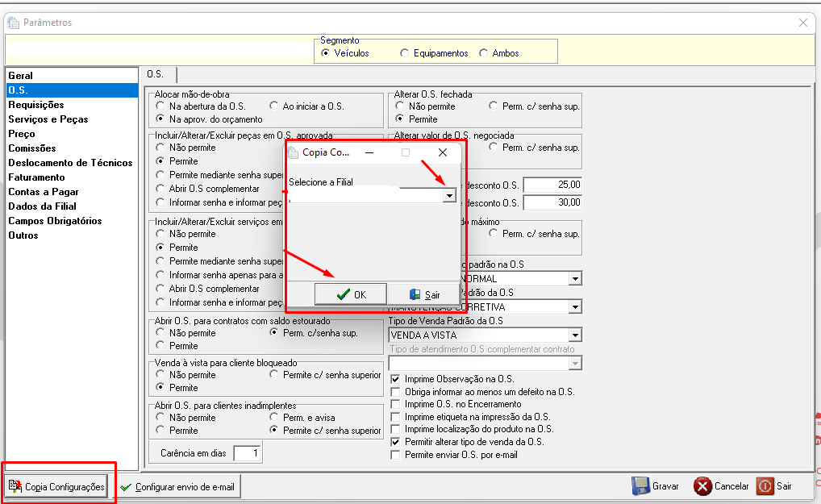
Task: Select Ambos segment radio button
Action: 483,53
